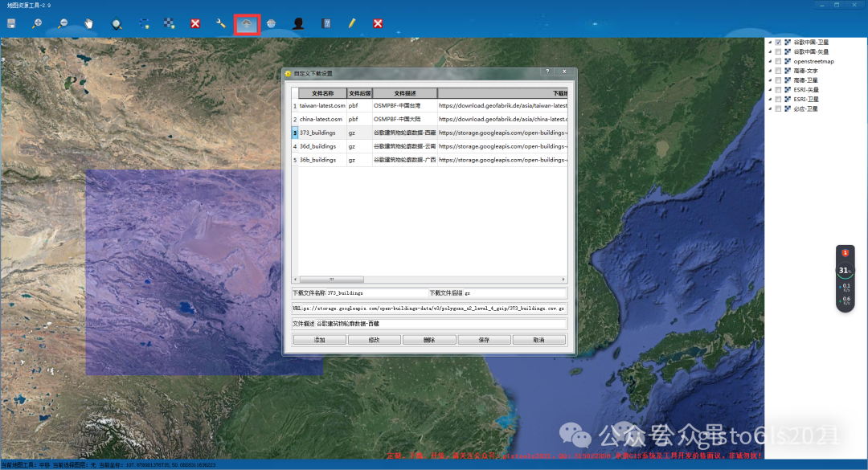868x470 pixels.
Task: Click the 高德-文字 layer tile icon
Action: point(787,71)
